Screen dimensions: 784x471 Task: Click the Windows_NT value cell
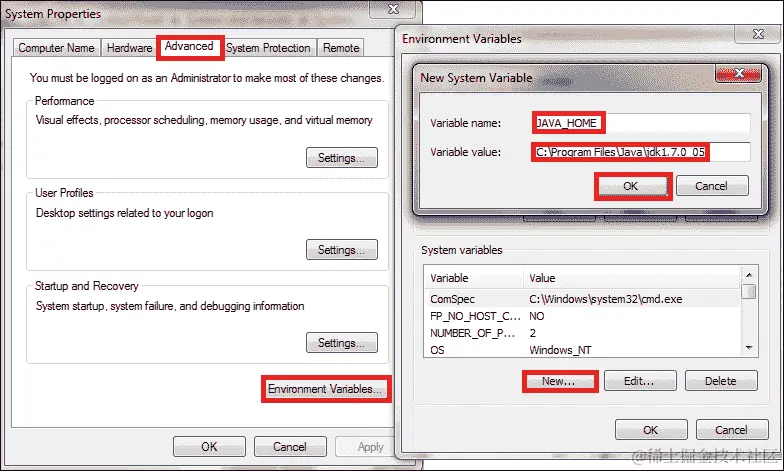pyautogui.click(x=560, y=350)
